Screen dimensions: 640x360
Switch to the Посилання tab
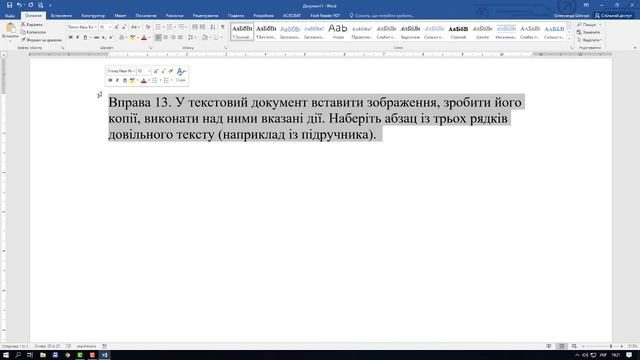click(146, 16)
